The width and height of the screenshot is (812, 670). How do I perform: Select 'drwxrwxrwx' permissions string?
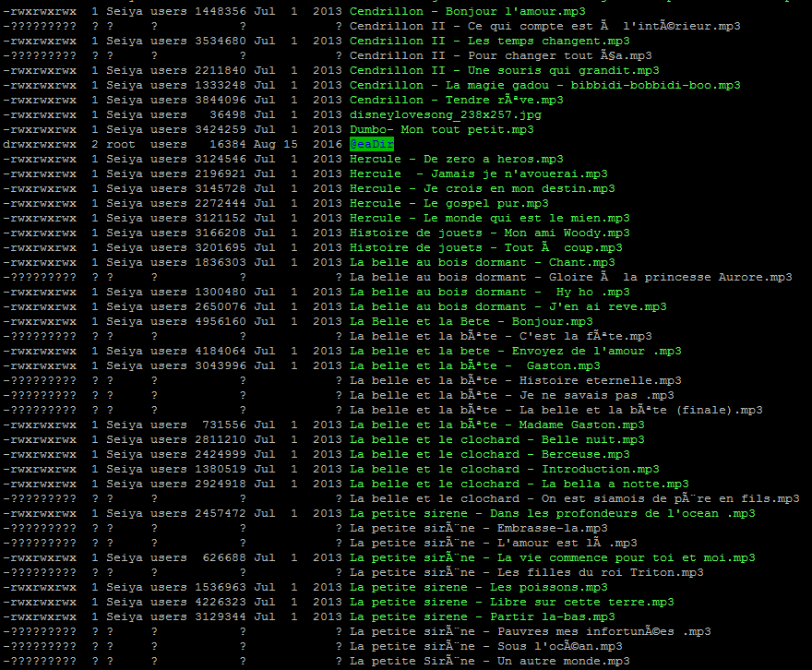pos(40,145)
